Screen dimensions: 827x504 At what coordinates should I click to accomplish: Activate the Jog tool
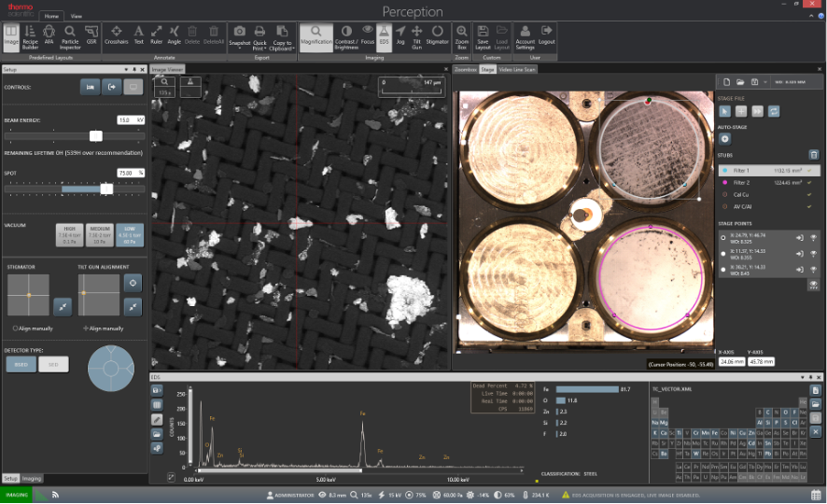tap(400, 35)
